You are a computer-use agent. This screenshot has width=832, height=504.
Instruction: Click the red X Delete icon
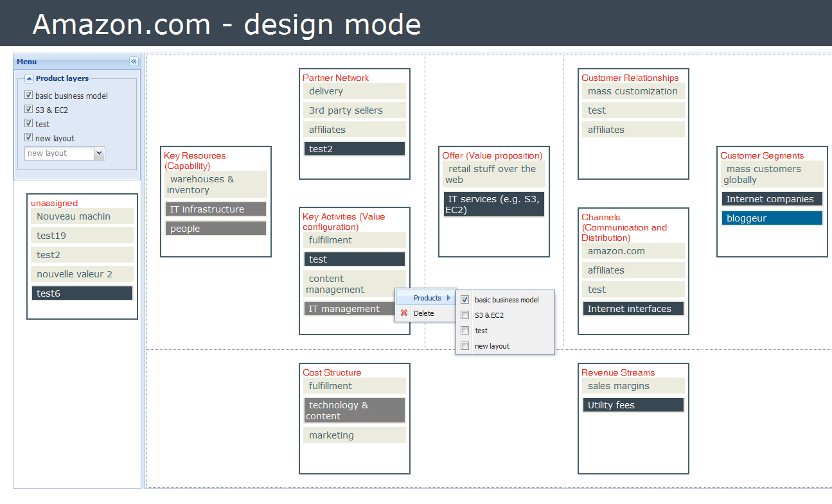(x=404, y=313)
